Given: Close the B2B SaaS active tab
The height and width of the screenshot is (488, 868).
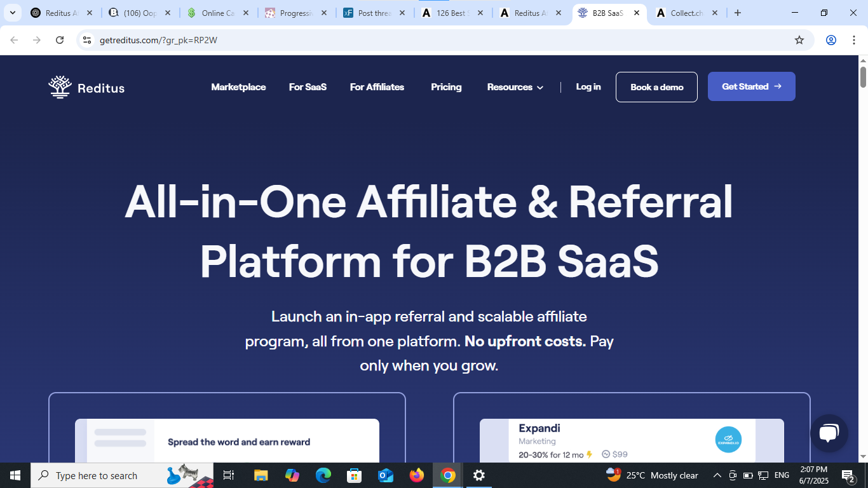Looking at the screenshot, I should pyautogui.click(x=637, y=13).
